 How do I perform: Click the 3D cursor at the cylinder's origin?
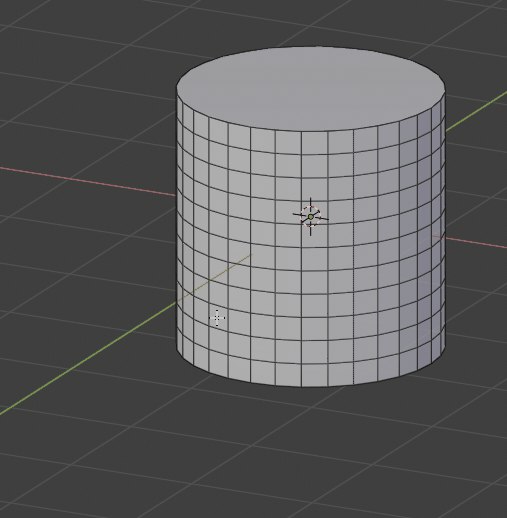(311, 217)
